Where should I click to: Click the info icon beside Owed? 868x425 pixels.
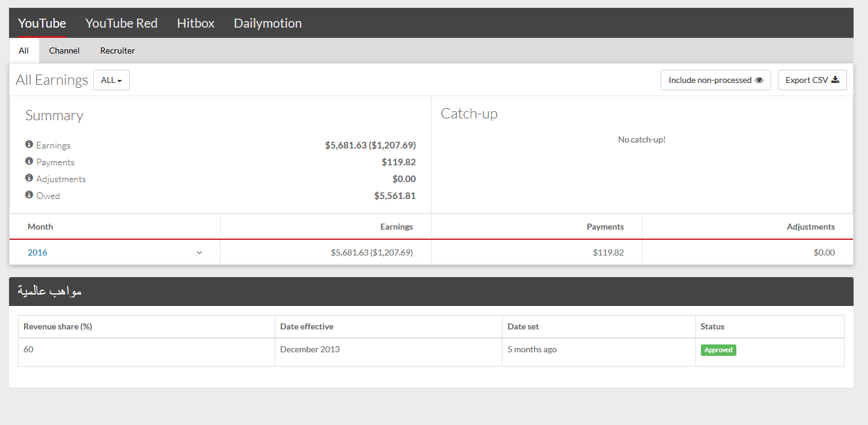click(x=29, y=195)
